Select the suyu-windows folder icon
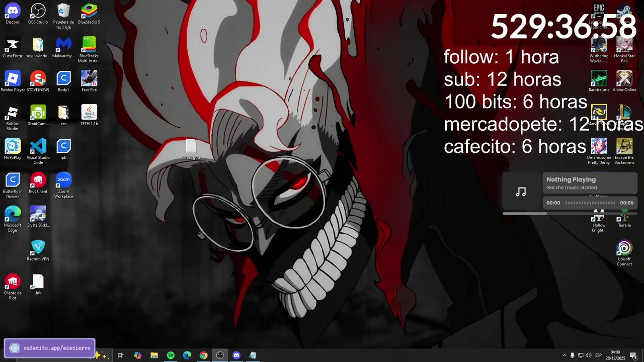Screen dimensions: 644x362 (x=38, y=48)
